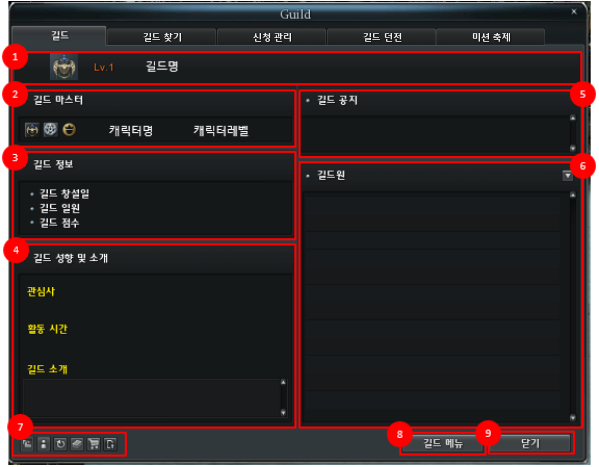Click the member list scrollbar up arrow
The image size is (599, 467).
[573, 195]
